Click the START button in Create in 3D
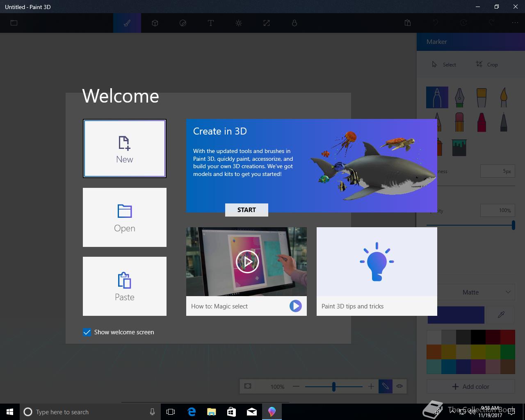The image size is (525, 420). [x=247, y=210]
